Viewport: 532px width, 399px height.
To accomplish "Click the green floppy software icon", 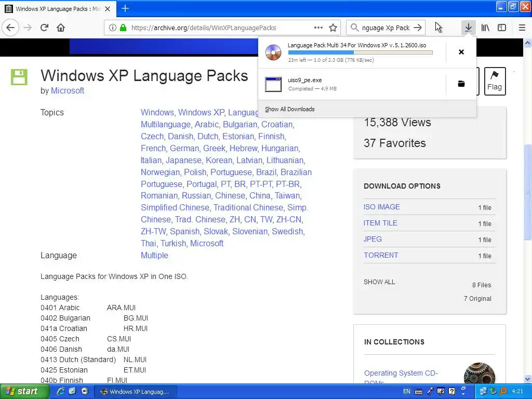I will tap(19, 77).
